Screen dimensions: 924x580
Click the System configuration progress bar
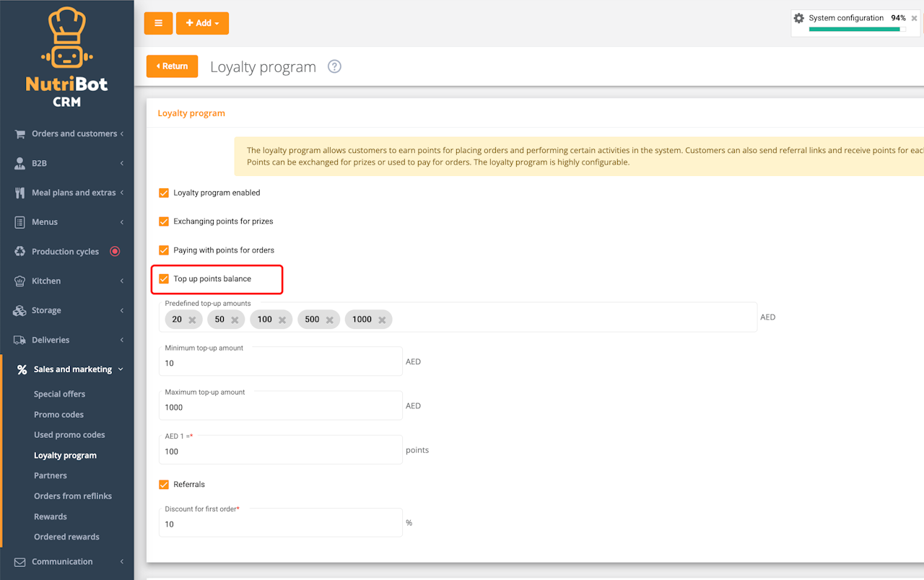point(858,30)
